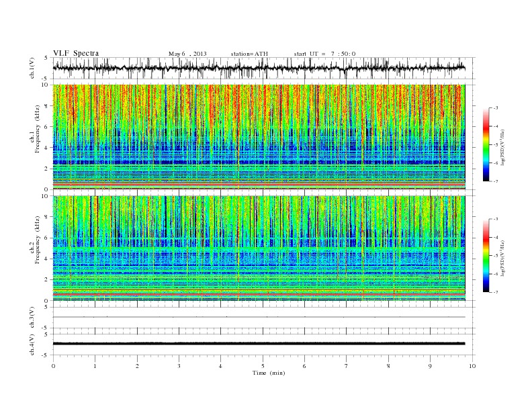Click the ch.2 spectrogram color scale bar
532x411 pixels.
(x=486, y=256)
